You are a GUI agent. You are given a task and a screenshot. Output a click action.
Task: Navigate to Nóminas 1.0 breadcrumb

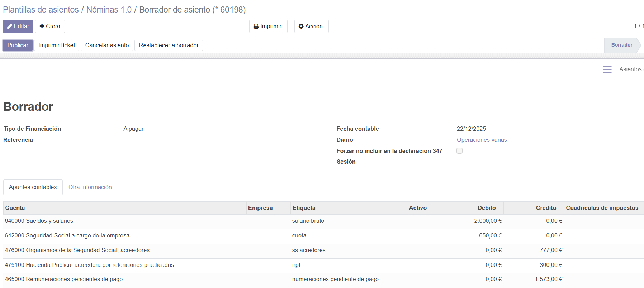[109, 10]
